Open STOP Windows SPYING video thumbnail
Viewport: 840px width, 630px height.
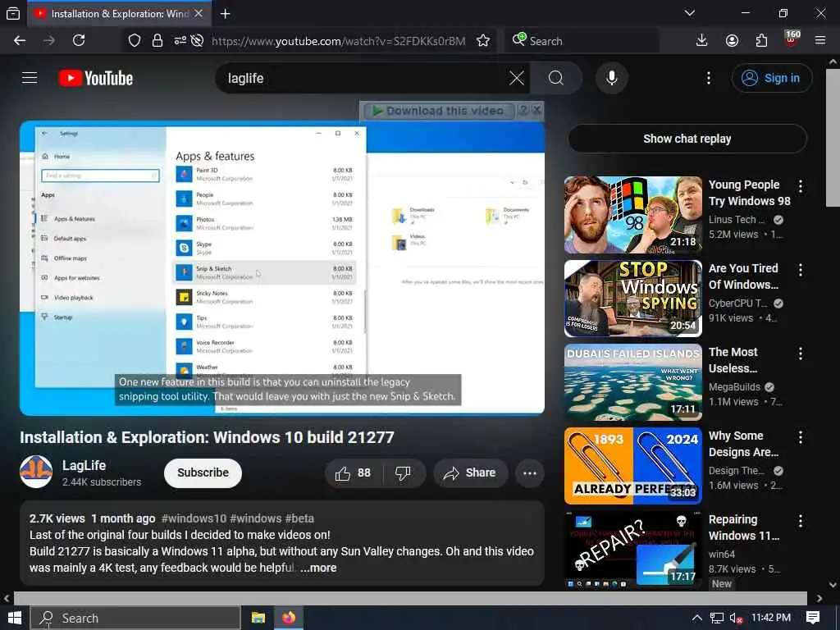coord(632,299)
